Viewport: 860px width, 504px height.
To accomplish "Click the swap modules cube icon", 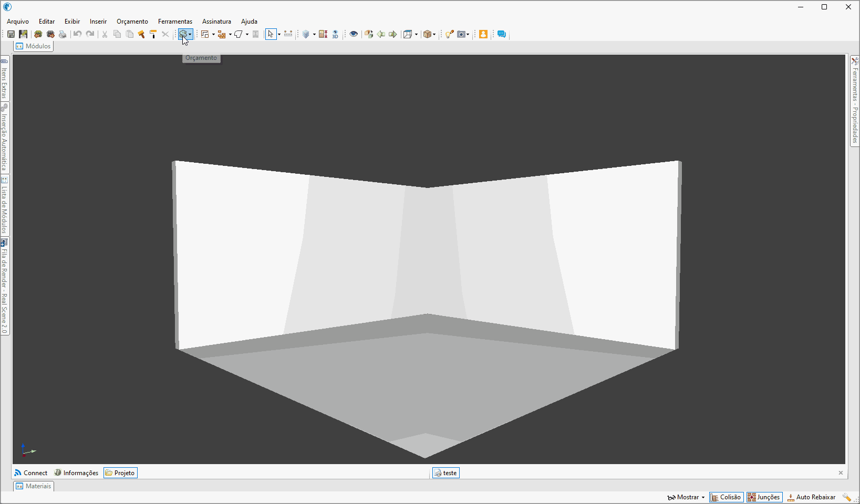I will coord(369,34).
